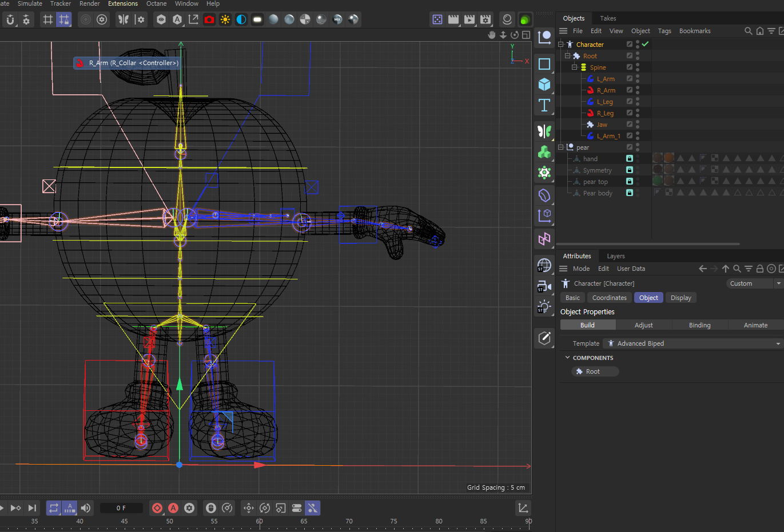Image resolution: width=784 pixels, height=532 pixels.
Task: Toggle the layer lock on hand object
Action: [630, 158]
